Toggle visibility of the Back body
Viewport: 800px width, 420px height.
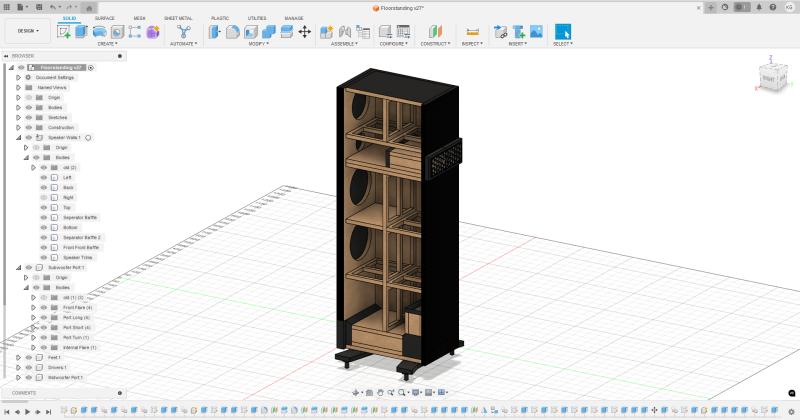pos(44,187)
